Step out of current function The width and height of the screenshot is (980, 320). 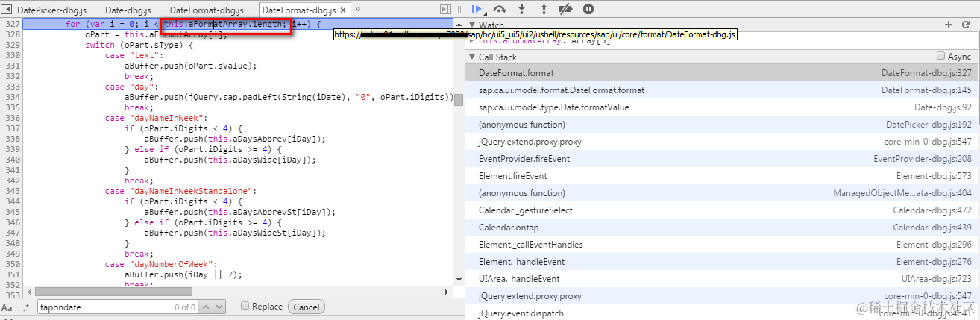(x=543, y=9)
